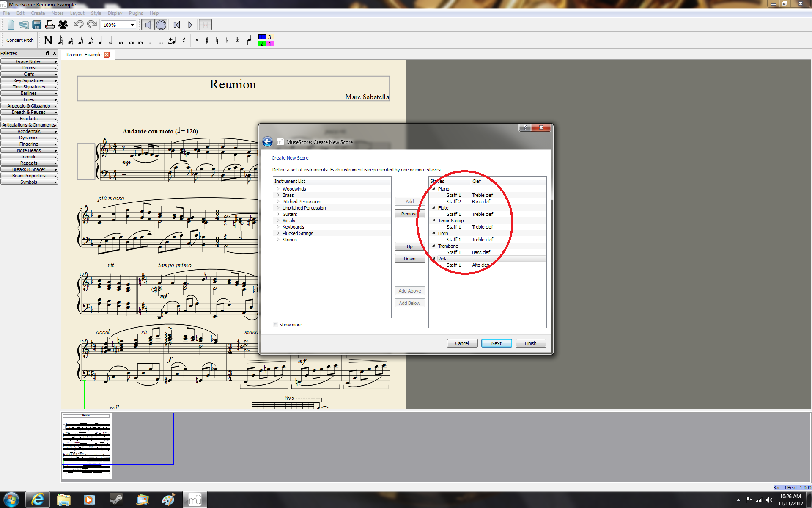812x508 pixels.
Task: Redo using the toolbar arrow
Action: [x=92, y=25]
